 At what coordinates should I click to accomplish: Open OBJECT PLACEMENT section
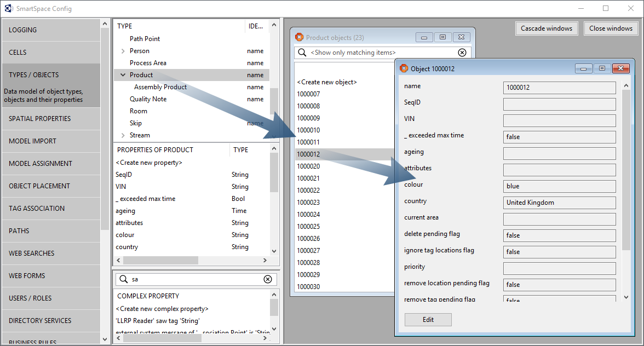pyautogui.click(x=51, y=186)
